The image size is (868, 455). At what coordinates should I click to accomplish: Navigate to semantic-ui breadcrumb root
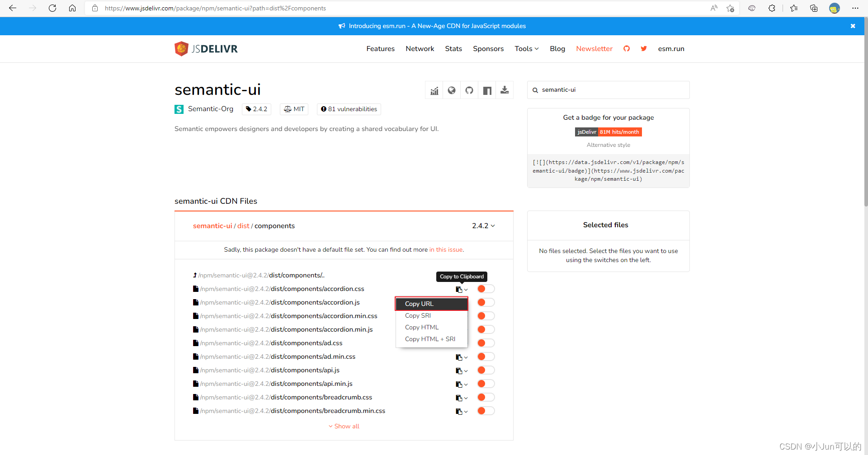pyautogui.click(x=212, y=226)
